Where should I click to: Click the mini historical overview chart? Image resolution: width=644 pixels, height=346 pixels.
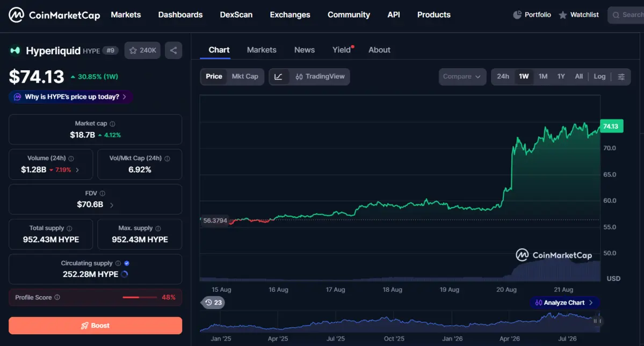tap(401, 322)
